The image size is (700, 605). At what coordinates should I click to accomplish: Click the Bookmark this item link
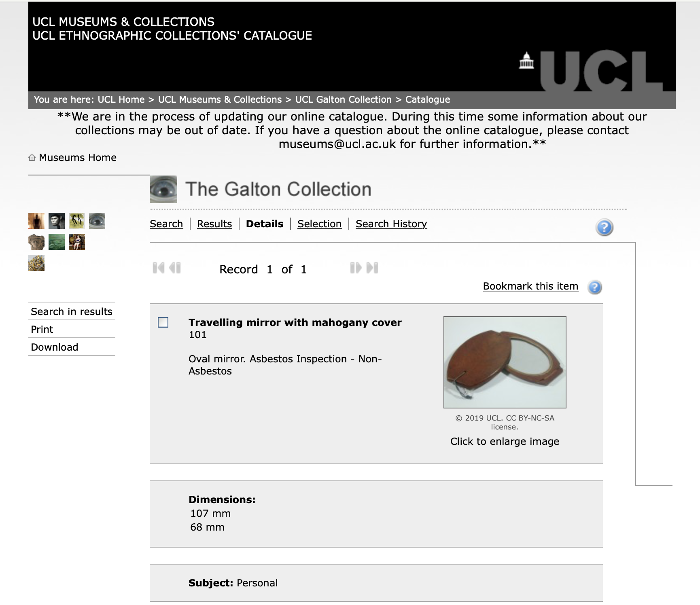530,286
